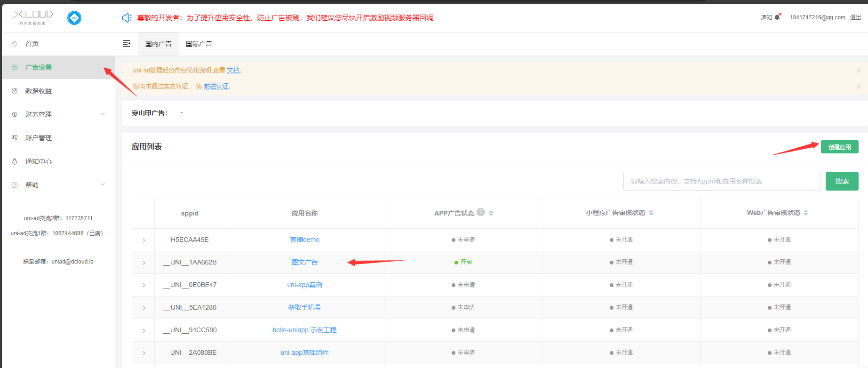The image size is (868, 368).
Task: Expand the 帮助 submenu chevron
Action: tap(103, 184)
